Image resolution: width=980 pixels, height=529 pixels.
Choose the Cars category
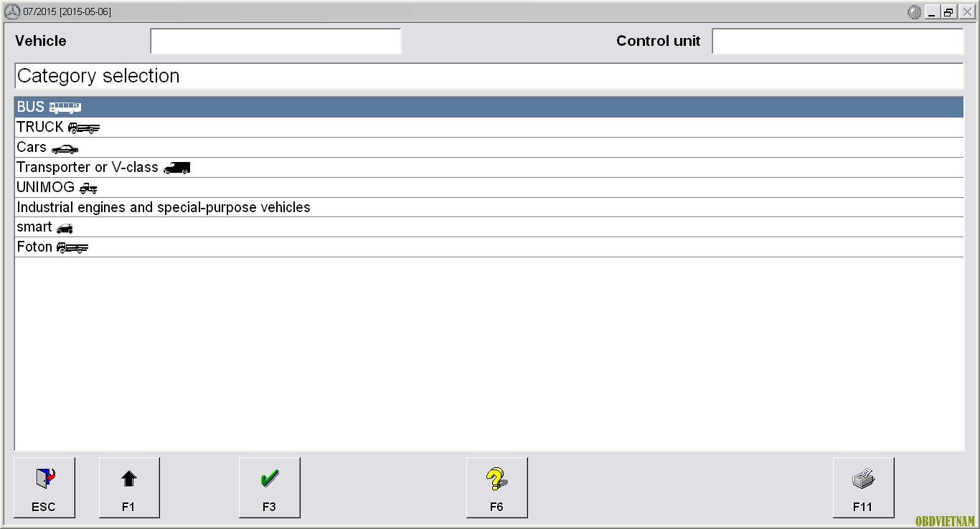(x=489, y=148)
